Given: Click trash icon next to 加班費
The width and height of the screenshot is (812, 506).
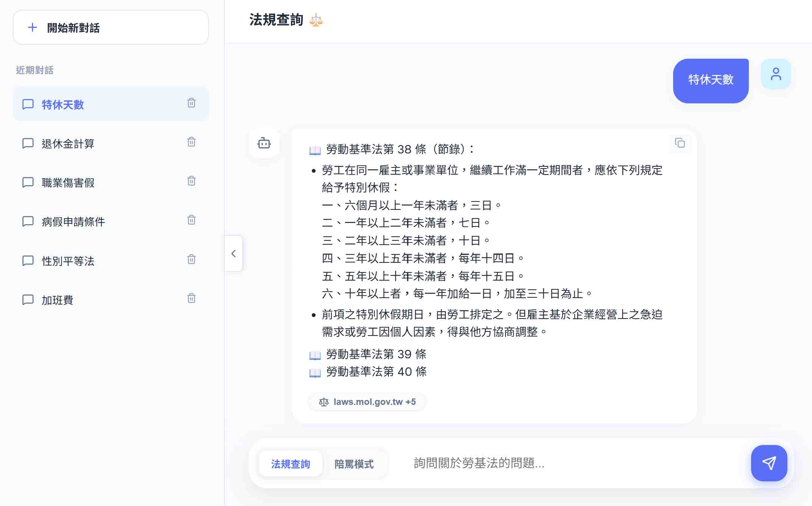Looking at the screenshot, I should pos(191,298).
